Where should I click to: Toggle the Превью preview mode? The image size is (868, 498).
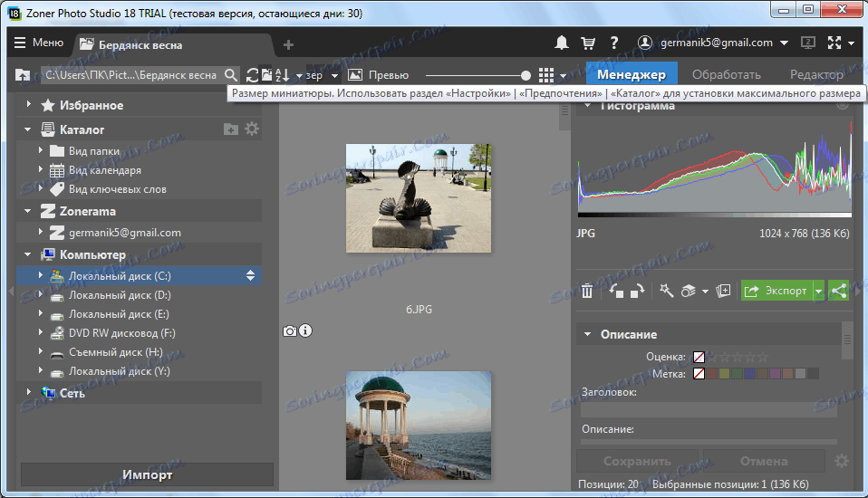379,75
